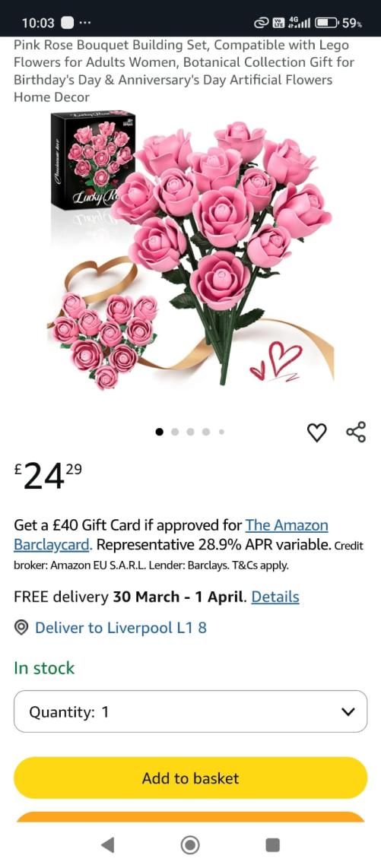Image resolution: width=381 pixels, height=868 pixels.
Task: Tap the Quantity dropdown chevron
Action: pyautogui.click(x=348, y=711)
